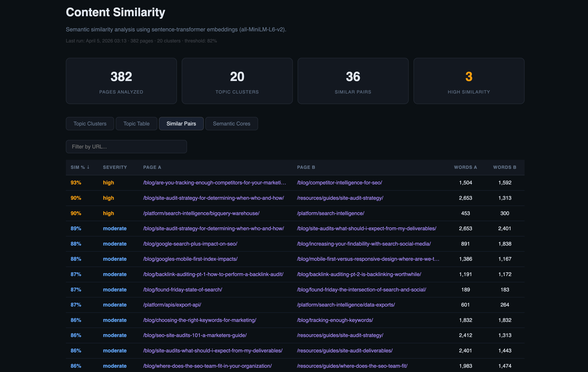Screen dimensions: 588x372
Task: Open the /platform/search-intelligence/bigquery-warehouse/ link
Action: tap(201, 213)
